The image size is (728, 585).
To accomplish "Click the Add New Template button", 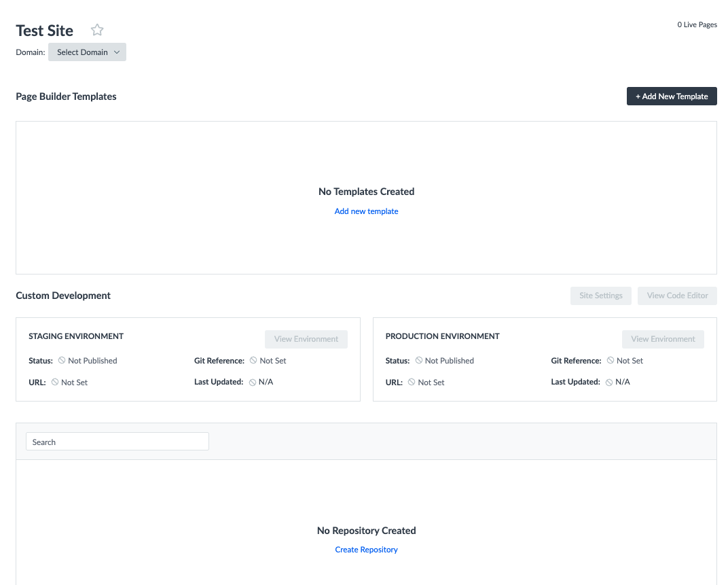I will coord(671,96).
